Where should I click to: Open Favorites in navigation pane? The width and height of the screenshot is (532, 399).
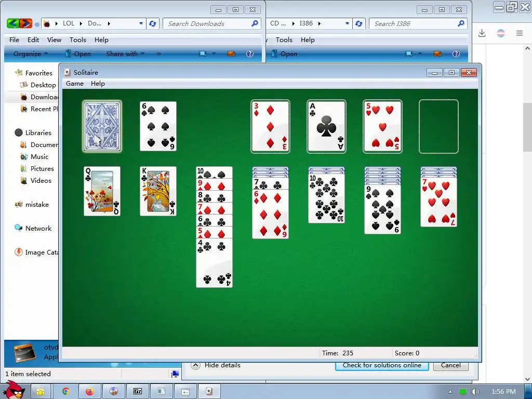(x=38, y=73)
